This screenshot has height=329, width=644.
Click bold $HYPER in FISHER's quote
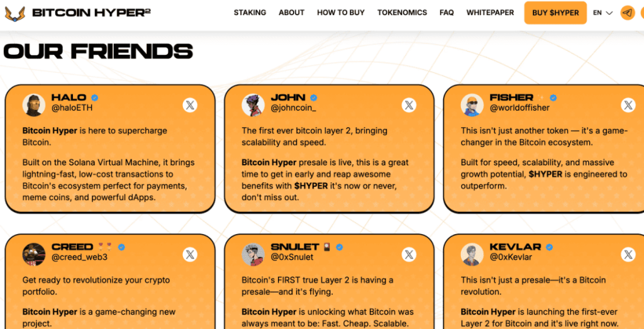click(x=545, y=174)
